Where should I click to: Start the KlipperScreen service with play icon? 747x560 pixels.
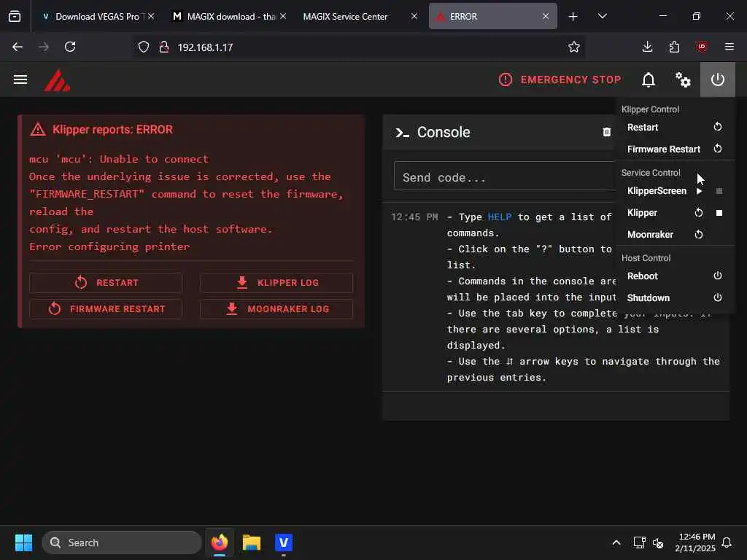699,191
